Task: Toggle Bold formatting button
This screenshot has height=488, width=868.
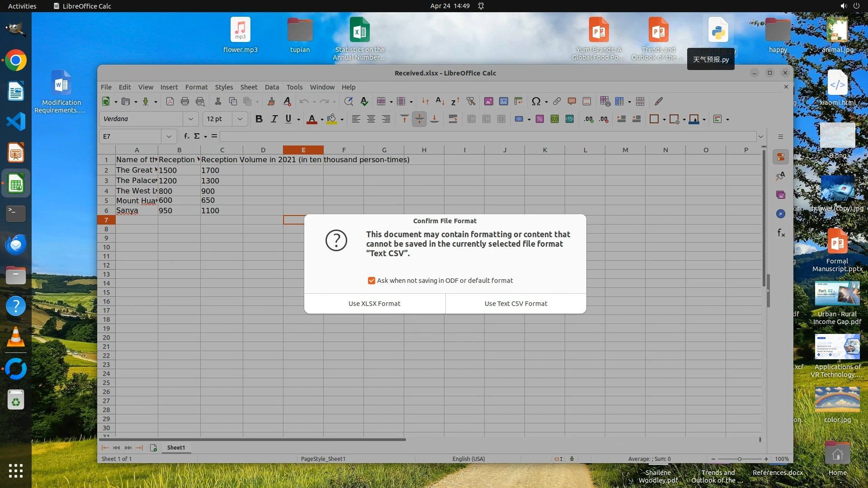Action: [259, 119]
